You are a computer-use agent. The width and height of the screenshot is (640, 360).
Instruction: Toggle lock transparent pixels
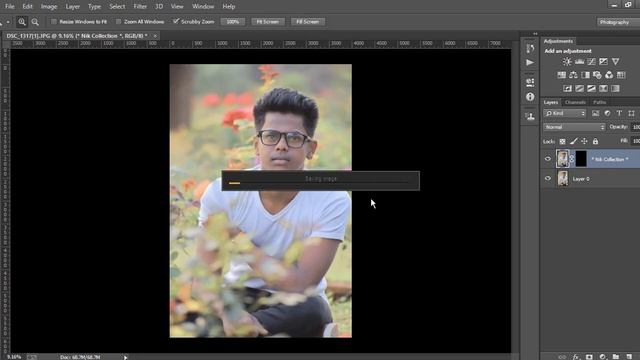(562, 142)
